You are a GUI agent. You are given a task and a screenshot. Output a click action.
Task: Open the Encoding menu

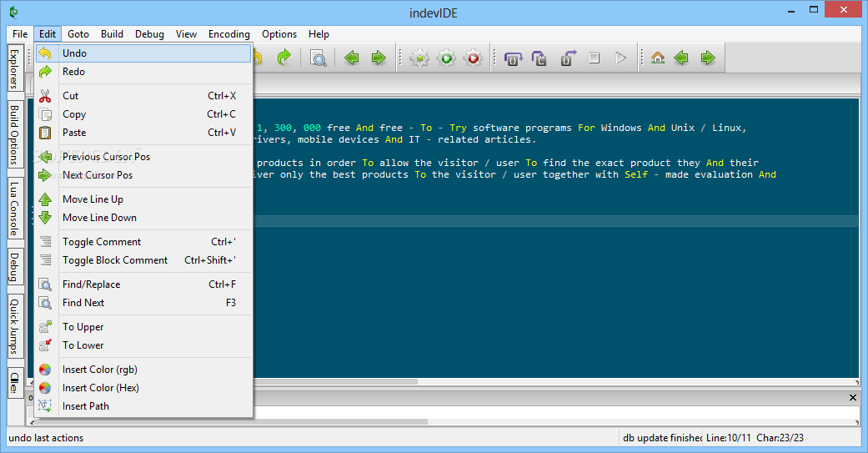coord(229,33)
